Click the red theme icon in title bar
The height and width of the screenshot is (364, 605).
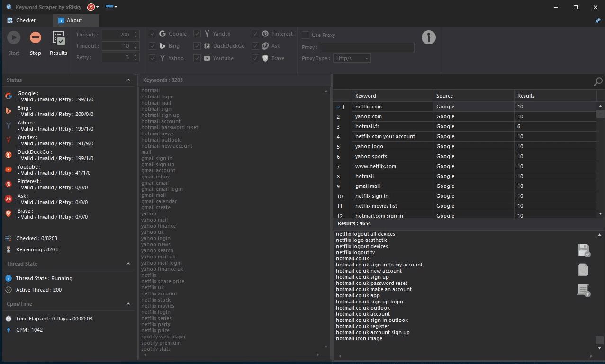coord(91,7)
